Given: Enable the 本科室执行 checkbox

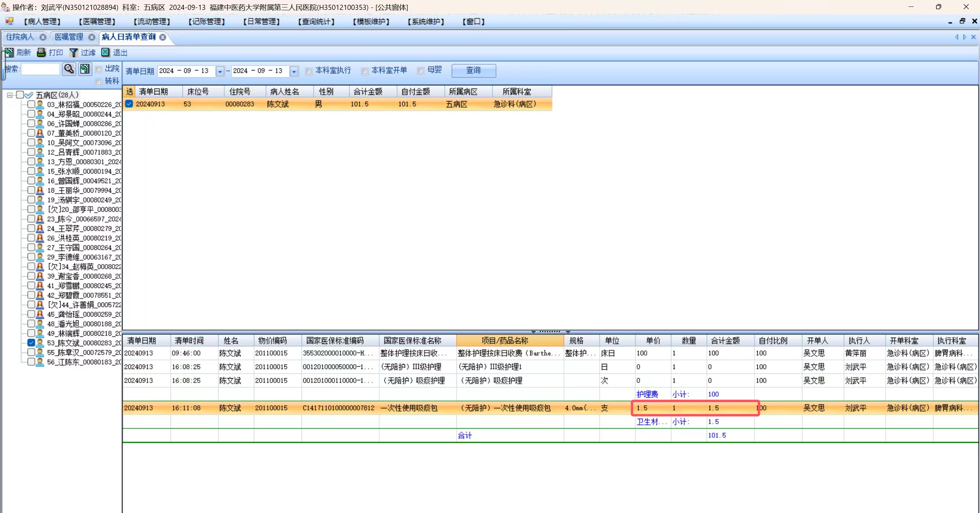Looking at the screenshot, I should (x=309, y=71).
